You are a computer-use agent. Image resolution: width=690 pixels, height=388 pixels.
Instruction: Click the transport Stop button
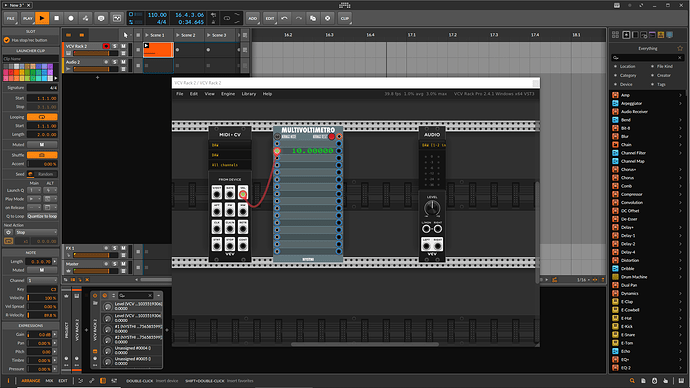(56, 18)
